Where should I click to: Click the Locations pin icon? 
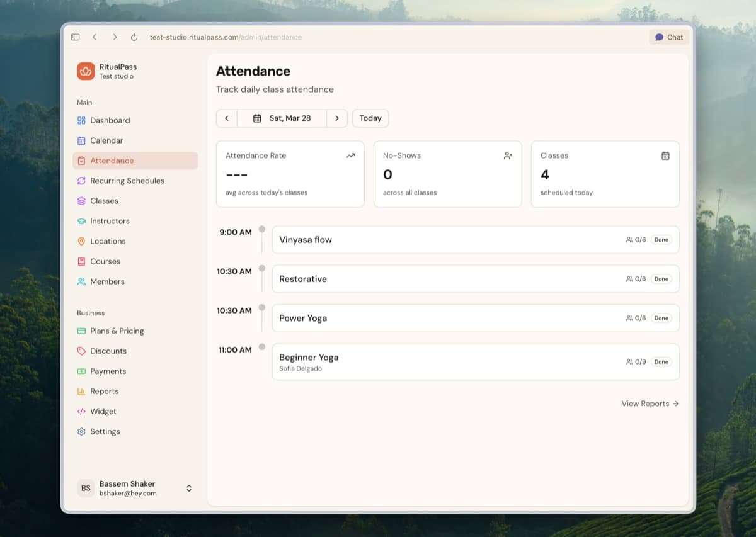point(81,241)
